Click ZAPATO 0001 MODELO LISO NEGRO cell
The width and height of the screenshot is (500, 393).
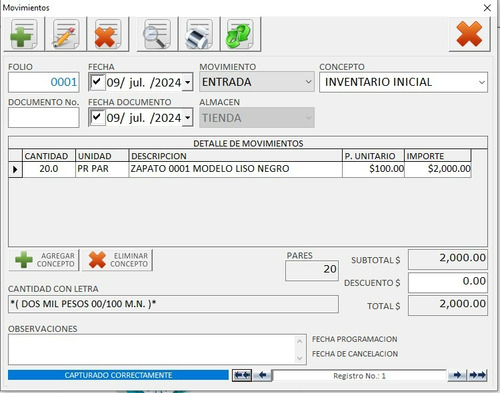click(x=236, y=169)
